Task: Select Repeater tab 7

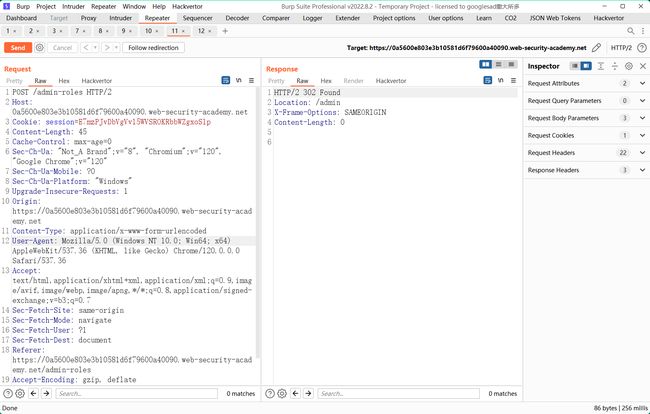Action: tap(80, 31)
